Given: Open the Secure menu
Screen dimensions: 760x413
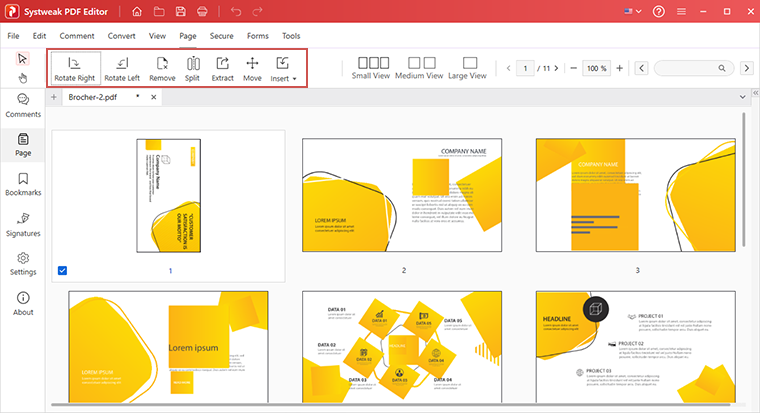Looking at the screenshot, I should (x=222, y=36).
